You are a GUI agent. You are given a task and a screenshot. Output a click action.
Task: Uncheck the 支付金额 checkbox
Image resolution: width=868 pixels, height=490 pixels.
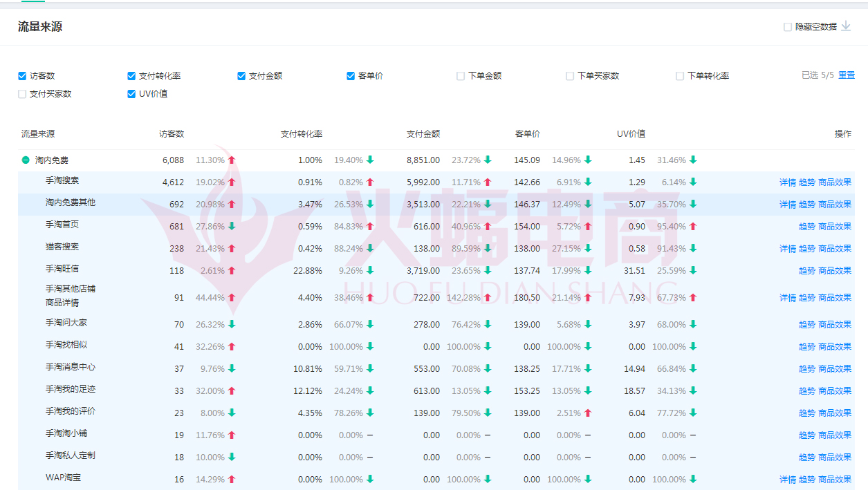[x=241, y=76]
